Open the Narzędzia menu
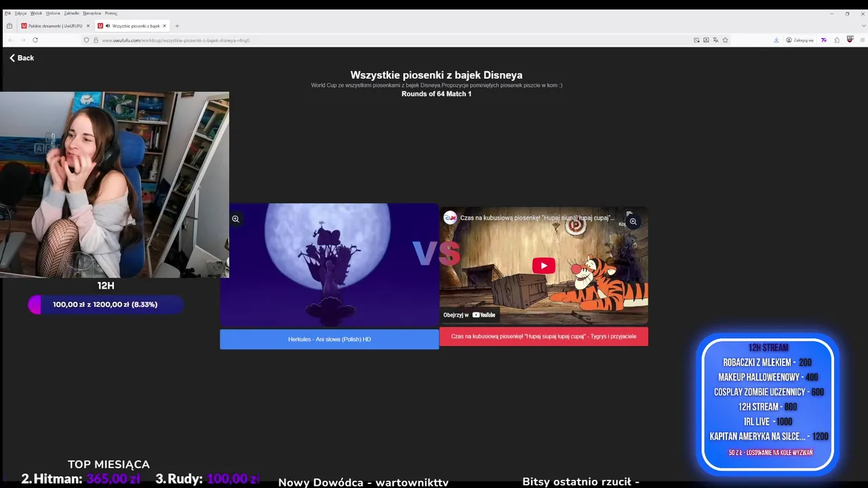868x488 pixels. point(92,13)
